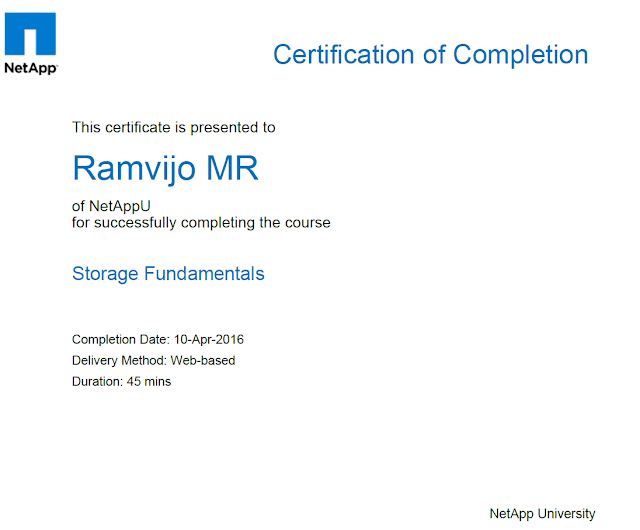Click 'Completion Date: 10-Apr-2016' line
This screenshot has height=530, width=640.
pyautogui.click(x=158, y=340)
